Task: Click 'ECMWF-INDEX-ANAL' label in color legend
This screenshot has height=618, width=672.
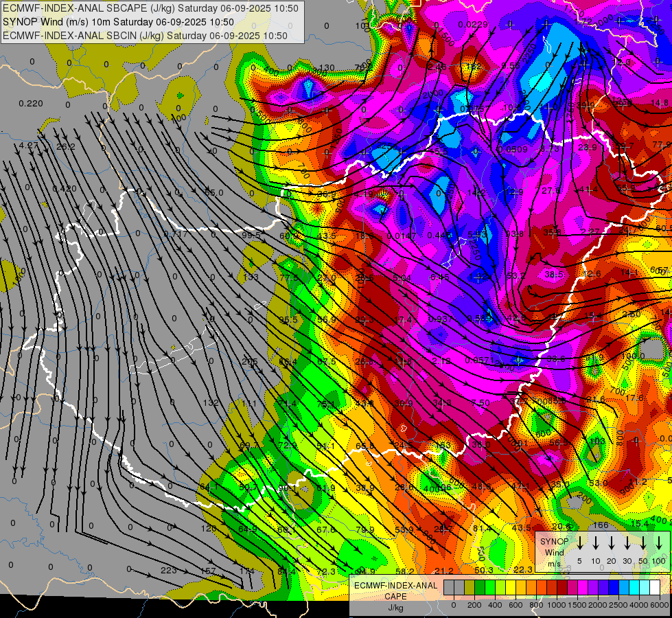Action: [395, 586]
